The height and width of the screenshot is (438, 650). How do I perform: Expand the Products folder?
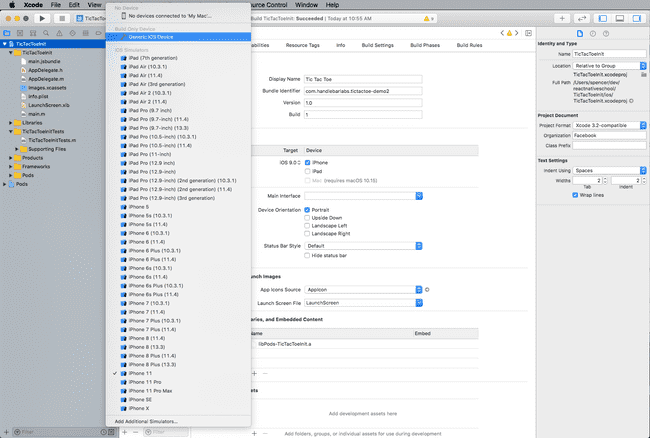coord(10,158)
